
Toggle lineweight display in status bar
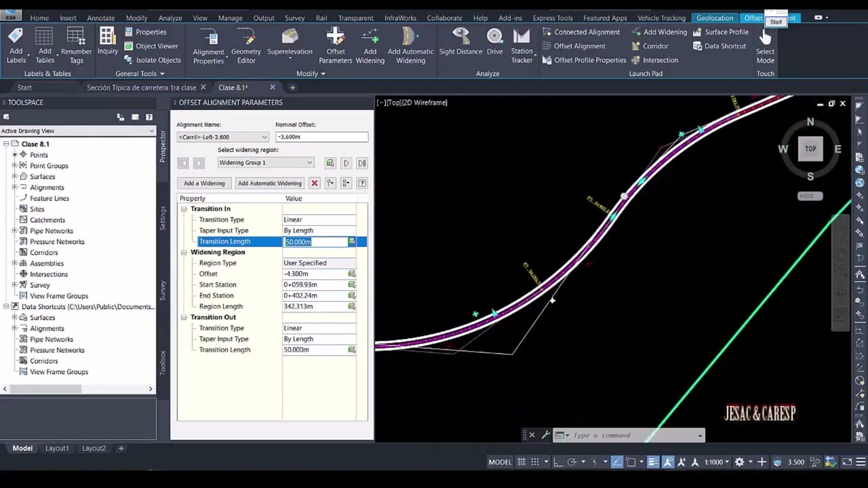point(653,462)
